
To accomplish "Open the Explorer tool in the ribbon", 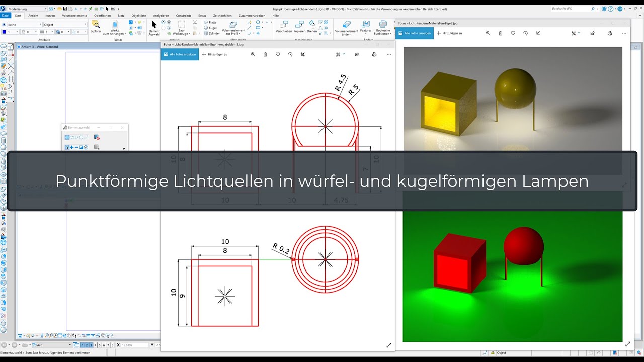I will click(x=96, y=27).
